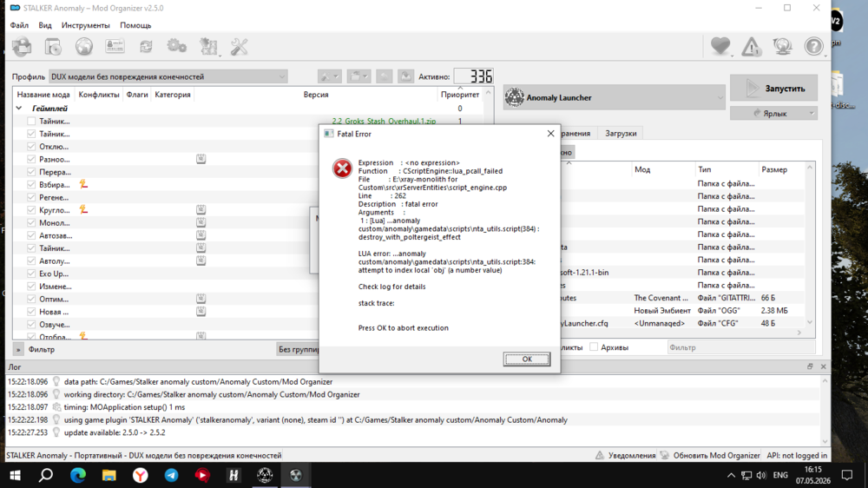Viewport: 868px width, 488px height.
Task: Click Уведомления in the status bar
Action: [626, 455]
